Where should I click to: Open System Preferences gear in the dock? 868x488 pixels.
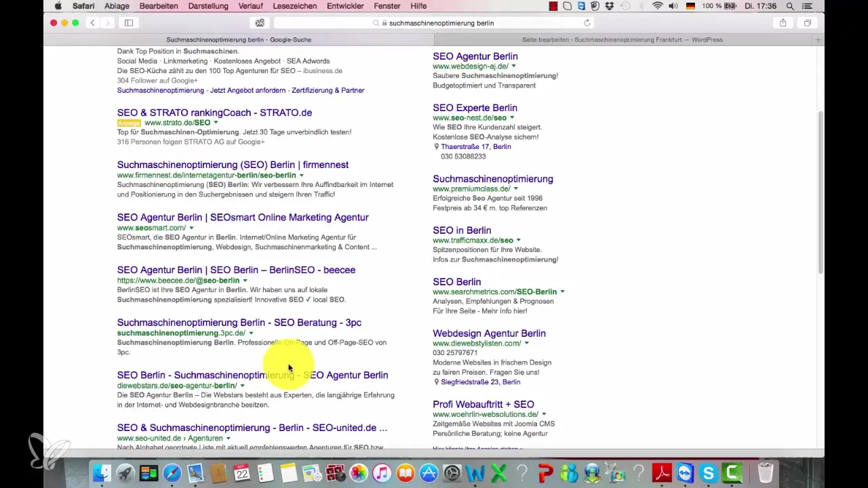[x=452, y=472]
